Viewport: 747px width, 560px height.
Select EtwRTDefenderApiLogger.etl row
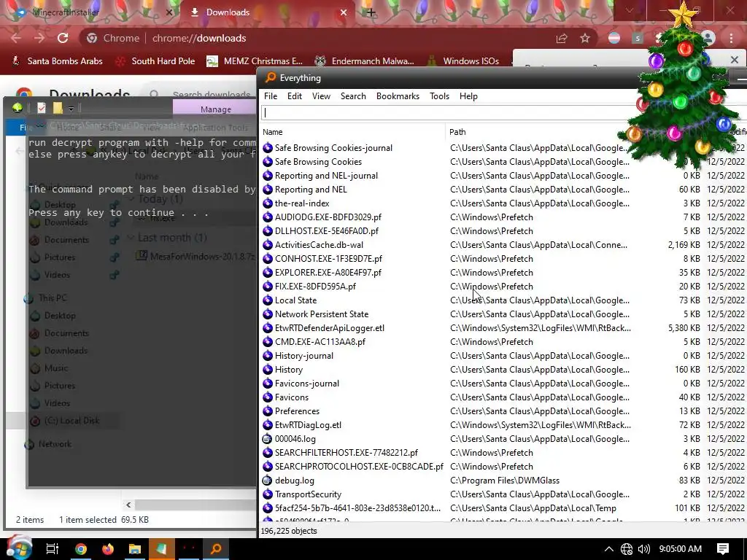tap(503, 328)
